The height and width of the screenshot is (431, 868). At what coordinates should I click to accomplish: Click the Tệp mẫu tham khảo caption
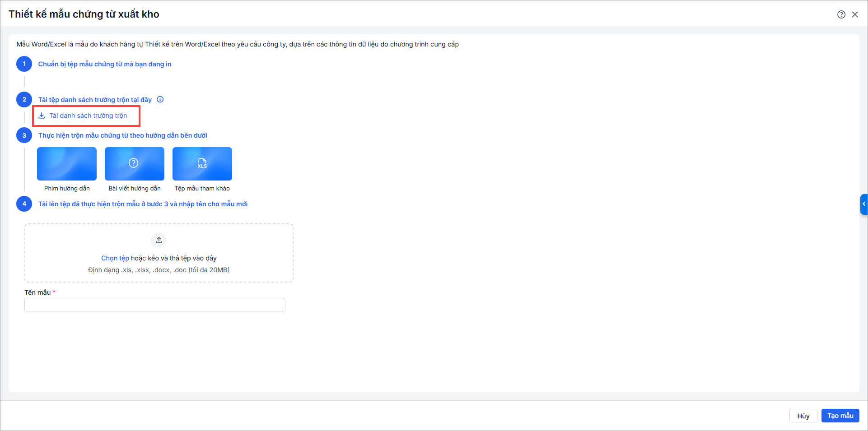click(x=202, y=188)
